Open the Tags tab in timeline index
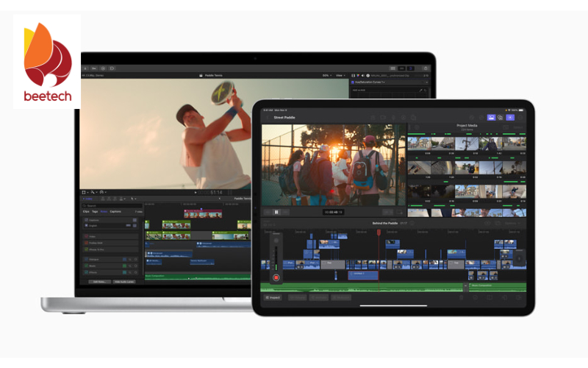 96,211
